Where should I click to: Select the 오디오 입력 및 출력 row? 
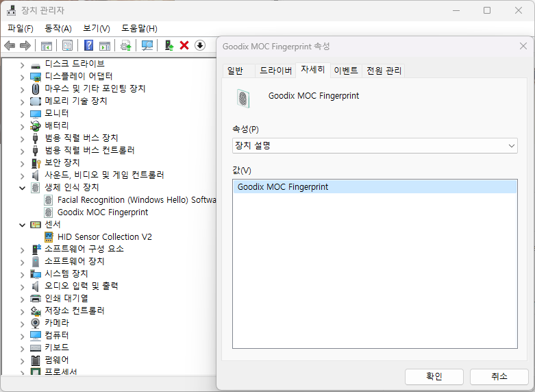pyautogui.click(x=82, y=286)
